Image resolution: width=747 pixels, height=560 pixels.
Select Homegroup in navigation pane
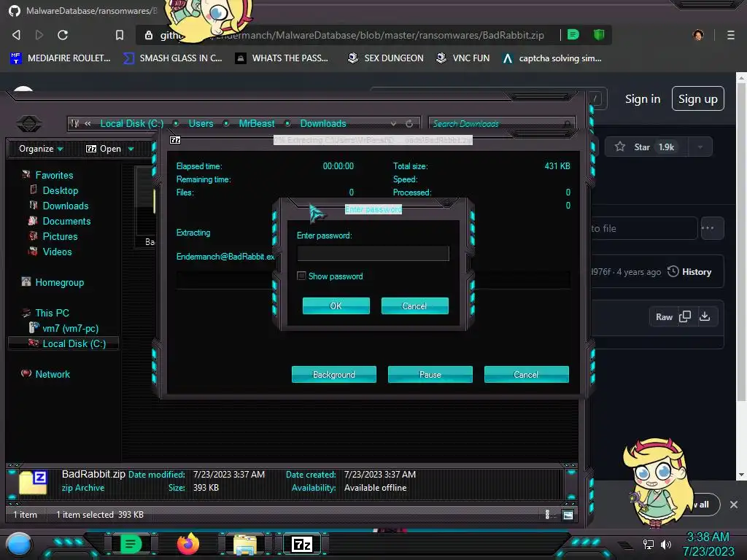tap(60, 282)
